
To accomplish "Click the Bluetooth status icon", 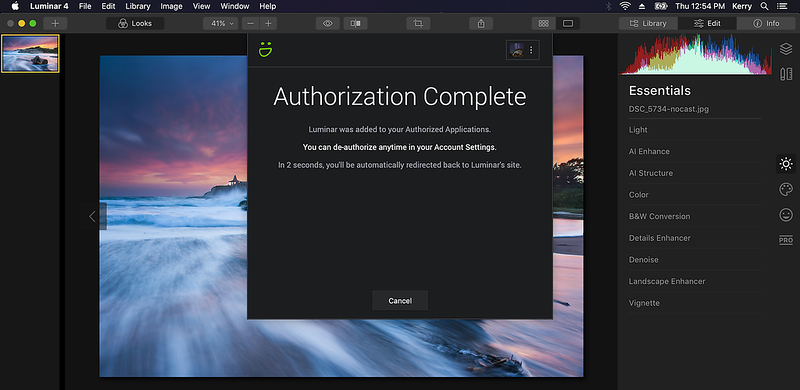I will click(608, 6).
